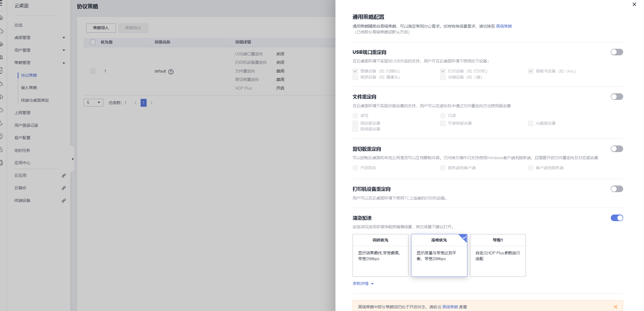This screenshot has height=311, width=644.
Task: Check the select-all checkbox in table header
Action: pyautogui.click(x=93, y=42)
